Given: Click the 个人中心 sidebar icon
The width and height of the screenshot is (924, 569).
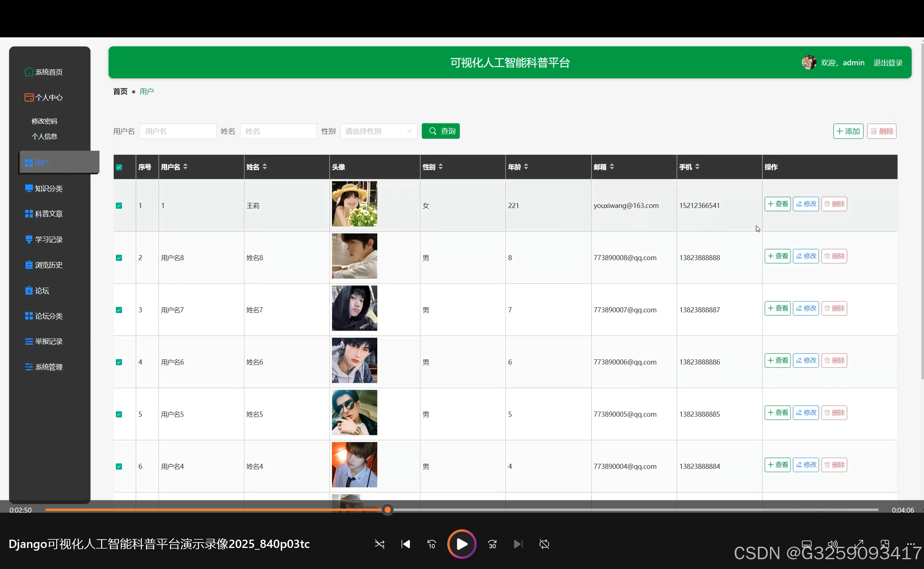Looking at the screenshot, I should (29, 98).
